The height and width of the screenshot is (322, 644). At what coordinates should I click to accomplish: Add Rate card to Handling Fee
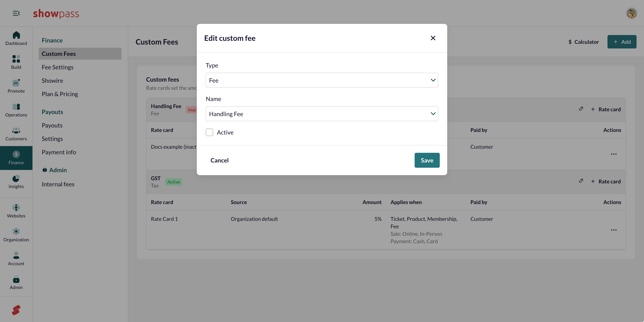coord(606,109)
